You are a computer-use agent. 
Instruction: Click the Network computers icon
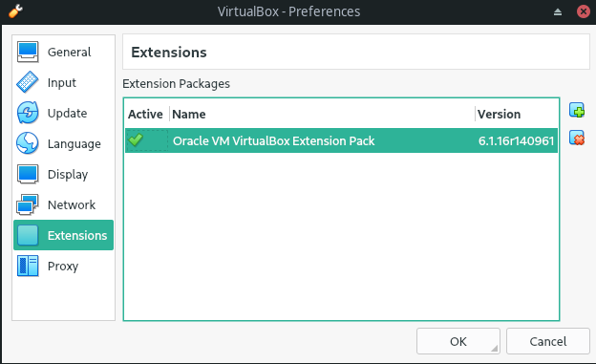pos(28,204)
